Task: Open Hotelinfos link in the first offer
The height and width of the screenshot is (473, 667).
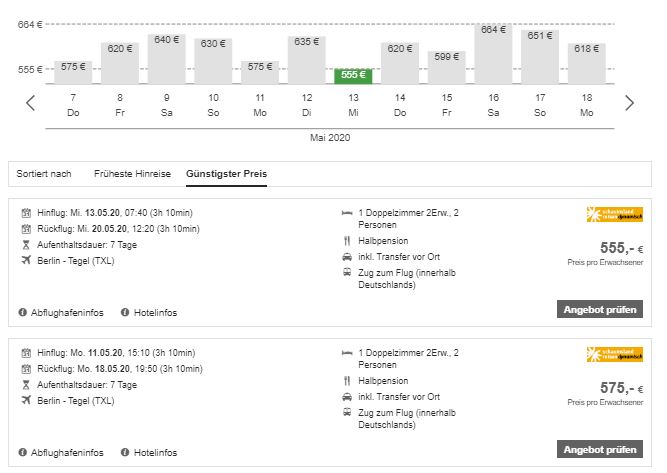Action: pos(155,313)
